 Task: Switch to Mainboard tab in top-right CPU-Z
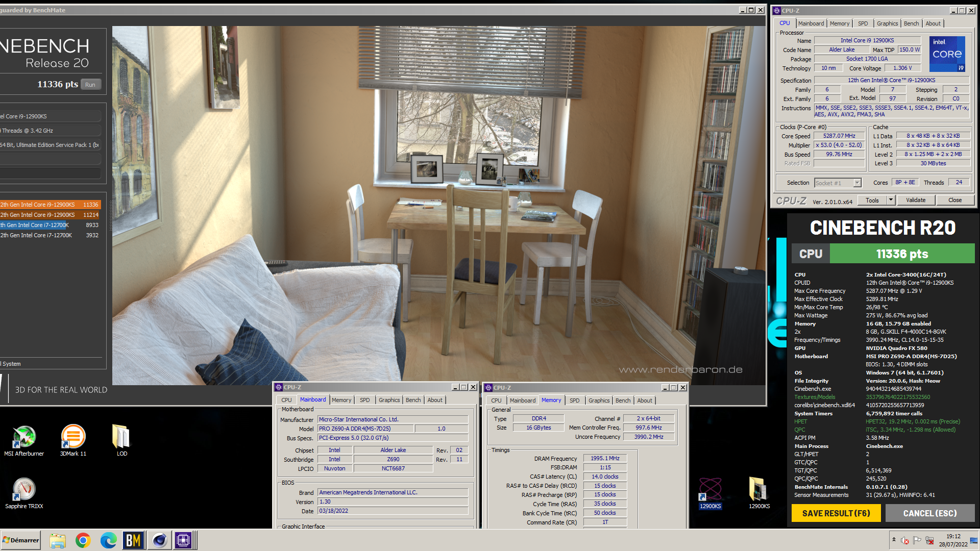click(x=811, y=23)
